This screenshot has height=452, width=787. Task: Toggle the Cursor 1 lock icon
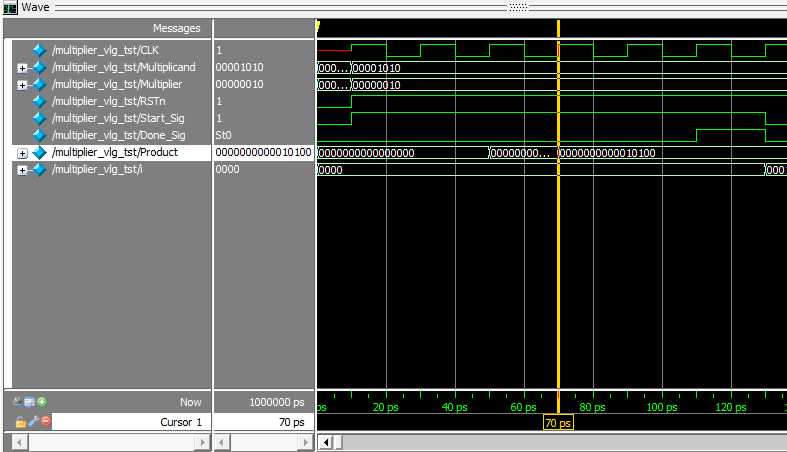pyautogui.click(x=21, y=422)
